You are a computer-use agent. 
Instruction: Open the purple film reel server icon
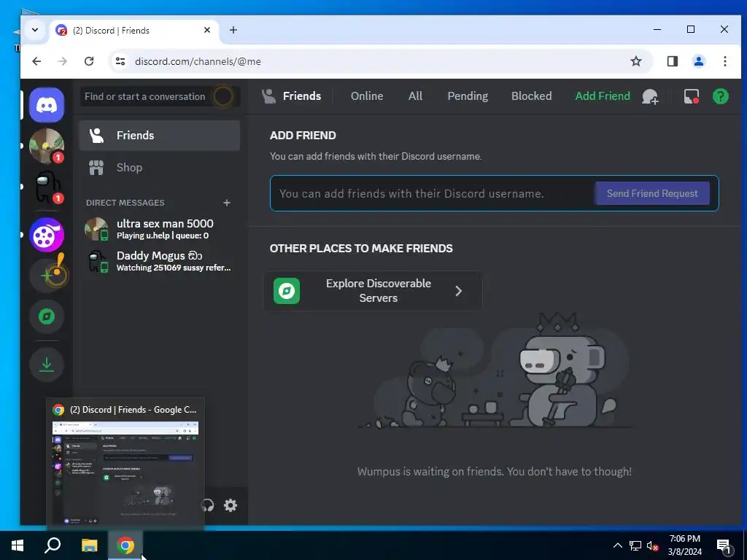[x=47, y=235]
